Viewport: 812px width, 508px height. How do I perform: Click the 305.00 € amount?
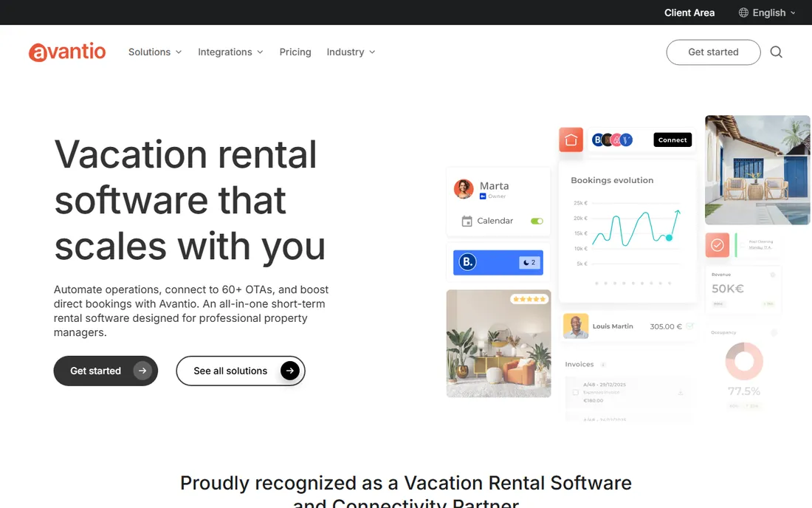click(665, 326)
